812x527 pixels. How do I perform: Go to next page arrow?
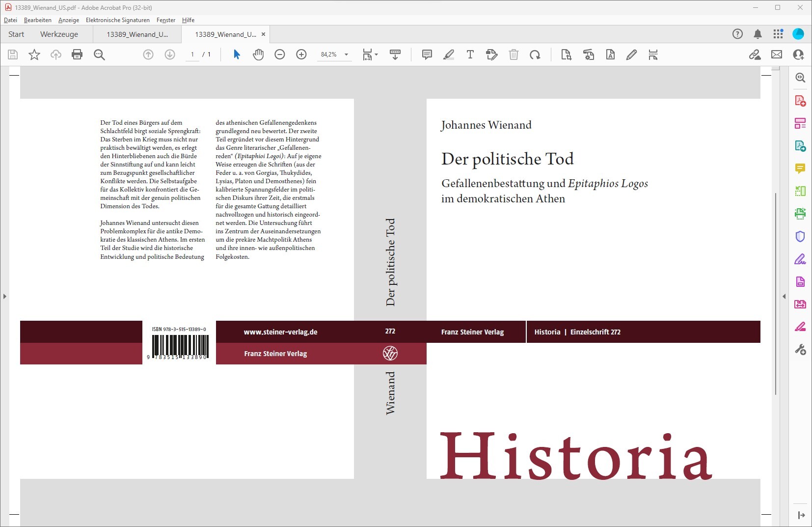click(x=170, y=55)
